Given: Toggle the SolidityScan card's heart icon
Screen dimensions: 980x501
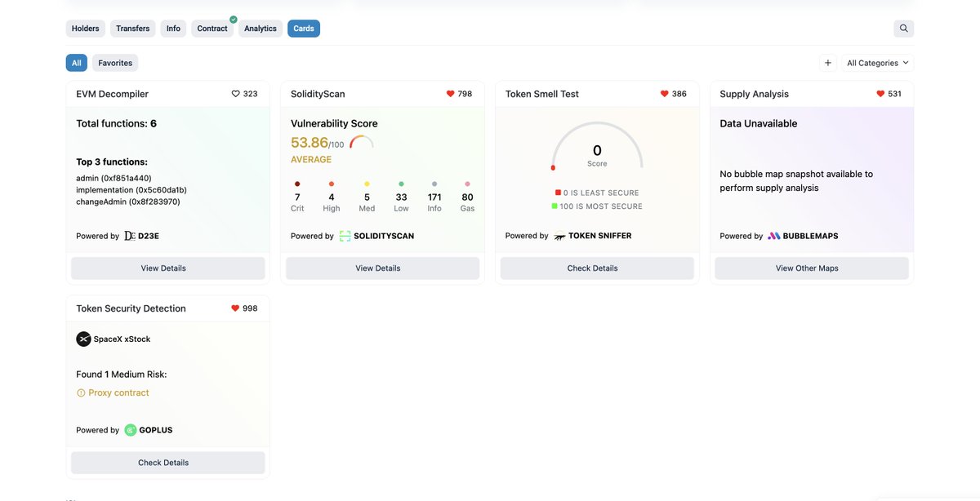Looking at the screenshot, I should 450,94.
